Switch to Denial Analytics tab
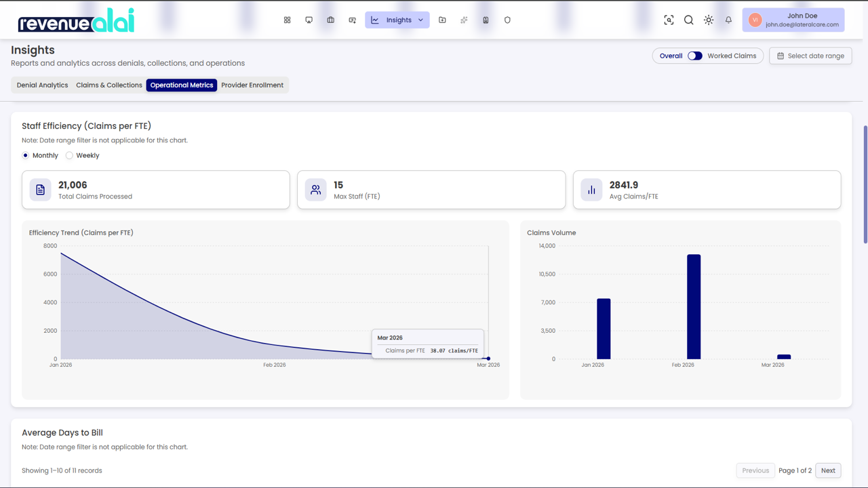 click(42, 85)
